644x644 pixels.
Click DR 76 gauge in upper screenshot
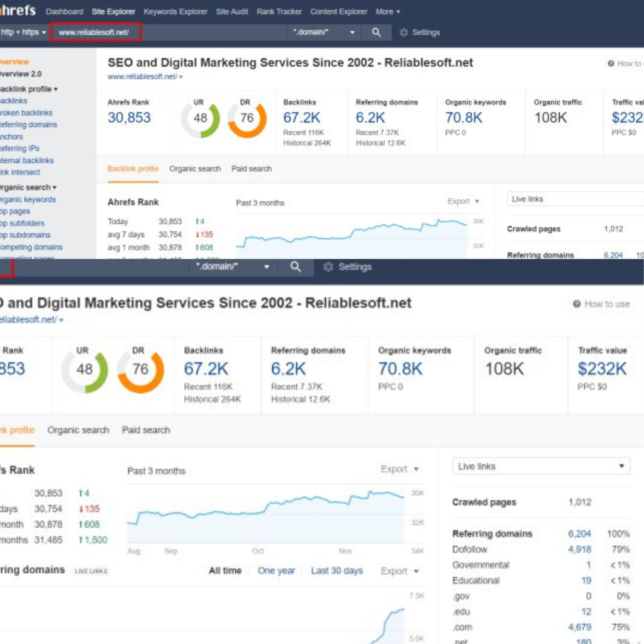click(x=247, y=118)
